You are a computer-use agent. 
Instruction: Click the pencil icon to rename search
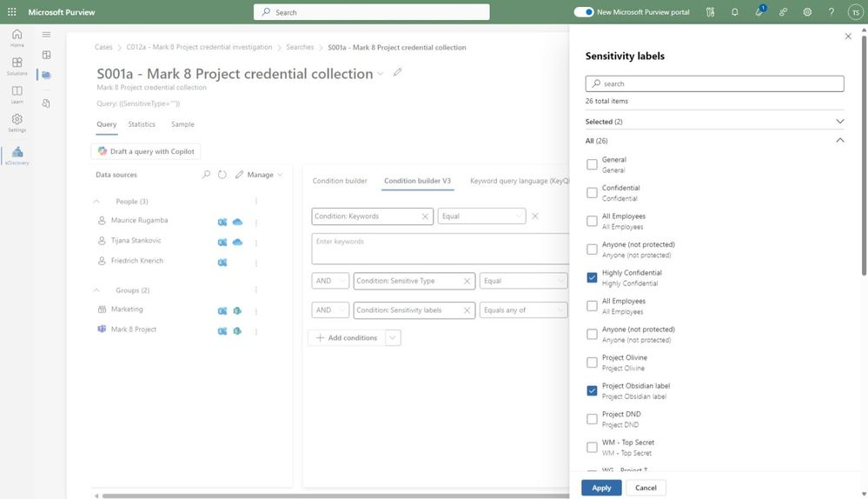tap(398, 72)
